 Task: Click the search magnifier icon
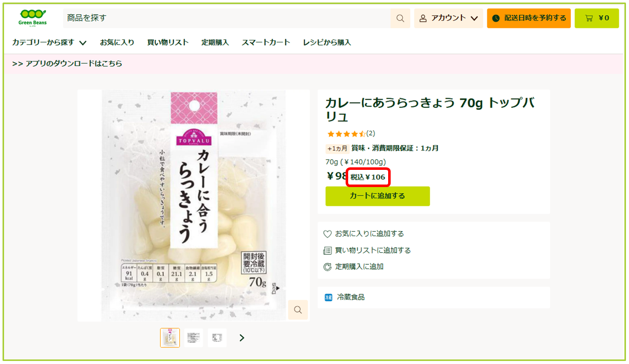click(x=400, y=18)
